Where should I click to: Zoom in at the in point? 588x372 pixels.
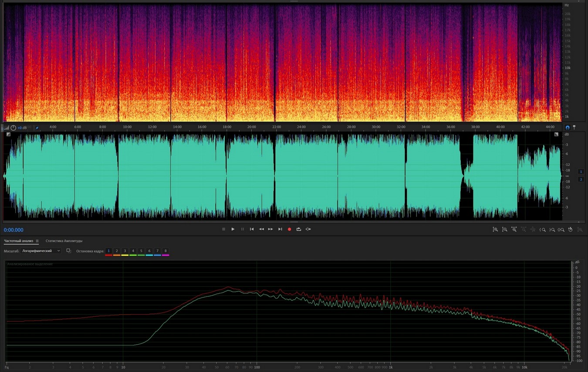click(543, 229)
